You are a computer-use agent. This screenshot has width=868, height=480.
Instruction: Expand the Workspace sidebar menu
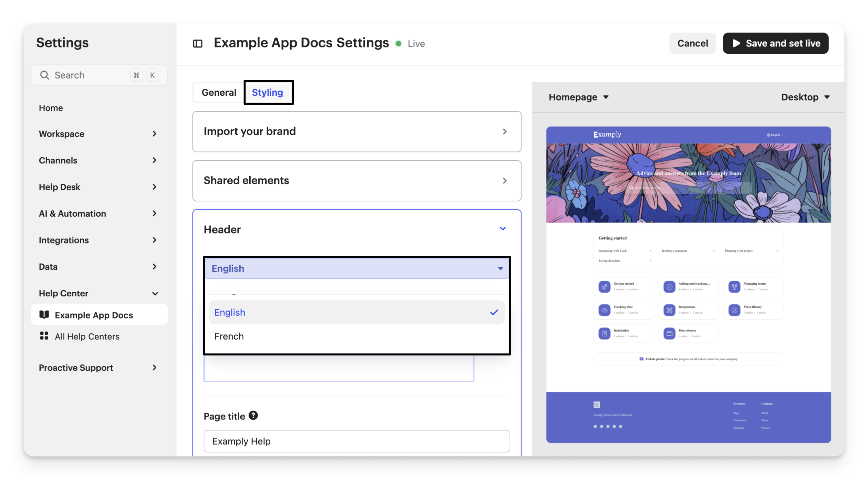98,134
